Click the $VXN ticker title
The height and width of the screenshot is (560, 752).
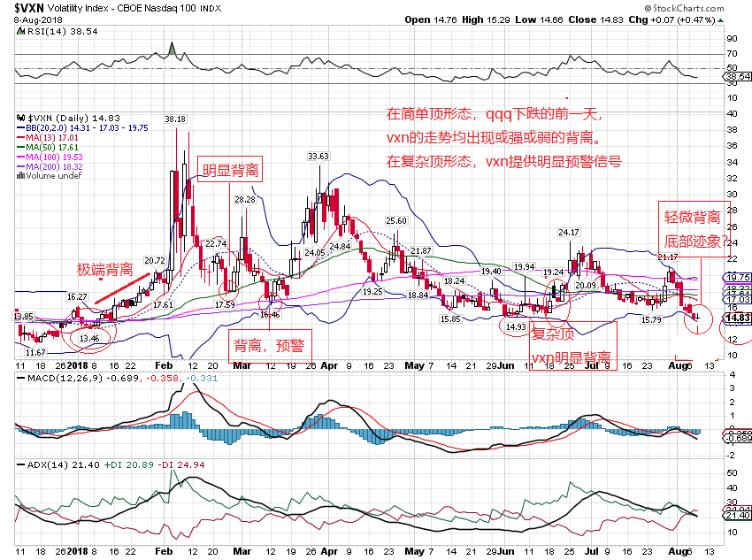click(x=30, y=7)
